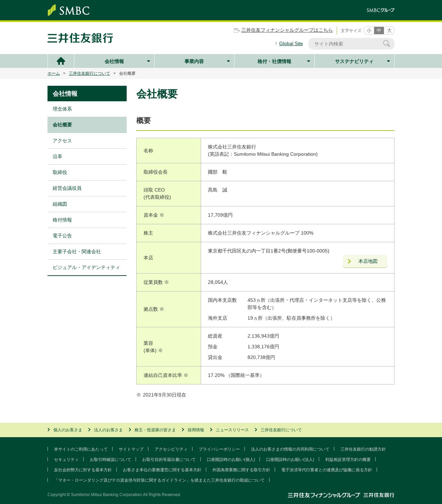The image size is (442, 504).
Task: Open 電子公告 in the sidebar
Action: (87, 236)
